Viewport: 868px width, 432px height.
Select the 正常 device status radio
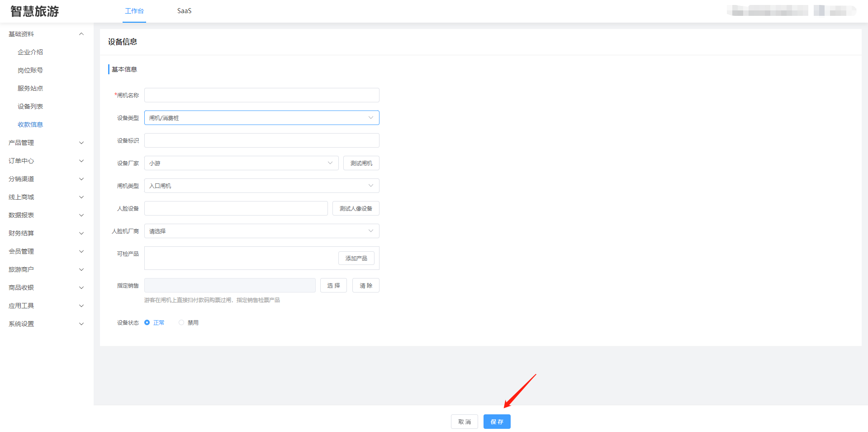[147, 322]
